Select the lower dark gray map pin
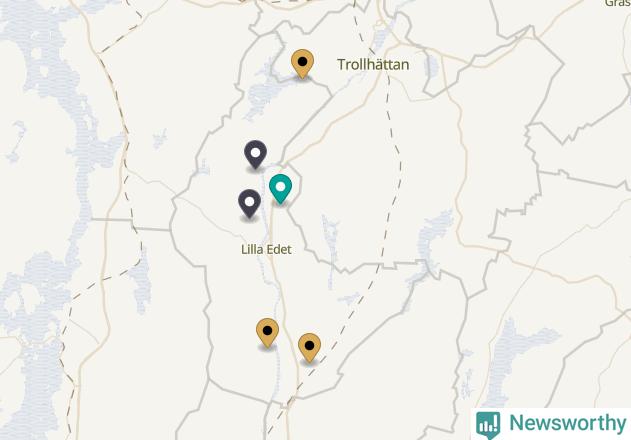The image size is (631, 440). 250,204
